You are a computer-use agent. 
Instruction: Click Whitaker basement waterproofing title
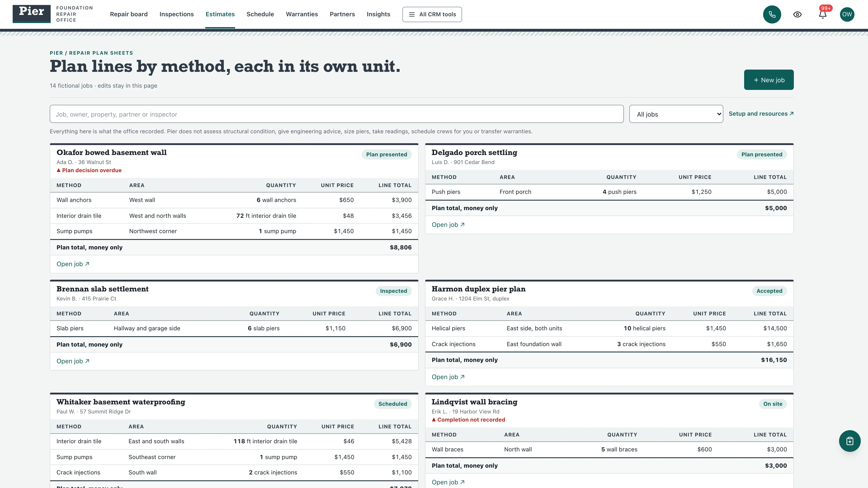pyautogui.click(x=121, y=402)
